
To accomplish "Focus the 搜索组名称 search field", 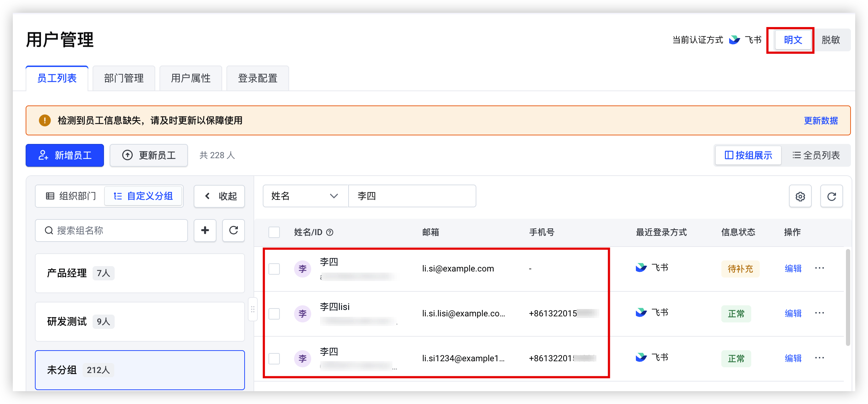I will click(x=111, y=231).
